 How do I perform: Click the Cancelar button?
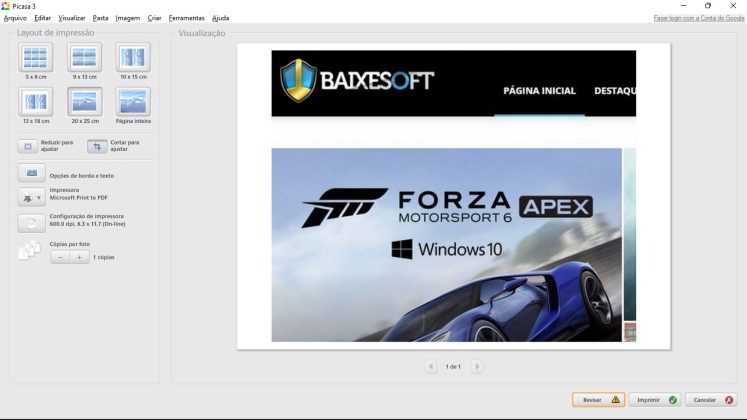712,400
